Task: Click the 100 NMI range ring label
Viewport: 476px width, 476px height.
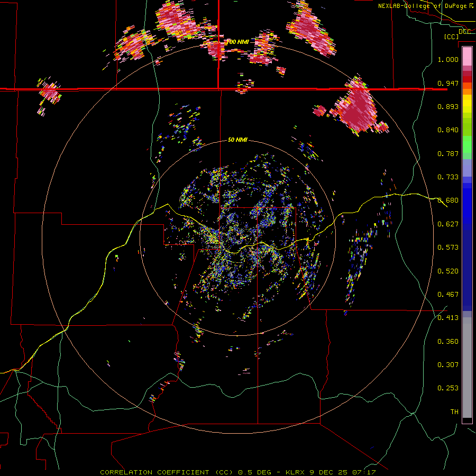Action: coord(238,42)
